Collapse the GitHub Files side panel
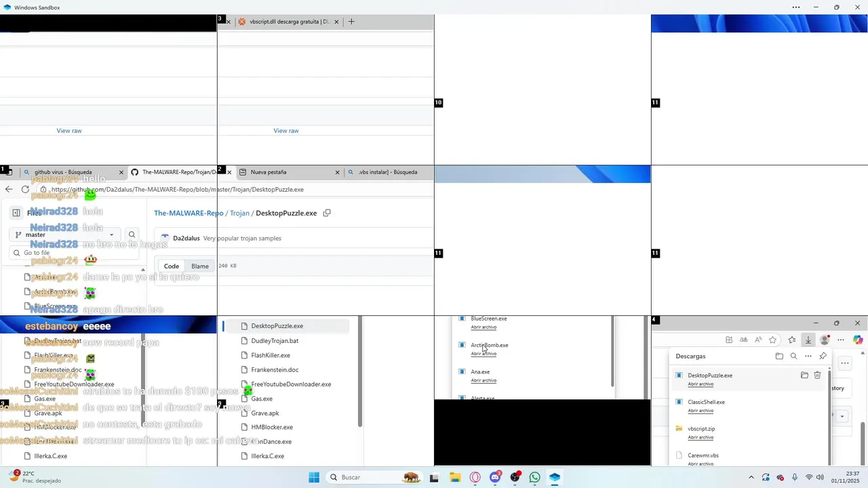Screen dimensions: 868x488 16,213
